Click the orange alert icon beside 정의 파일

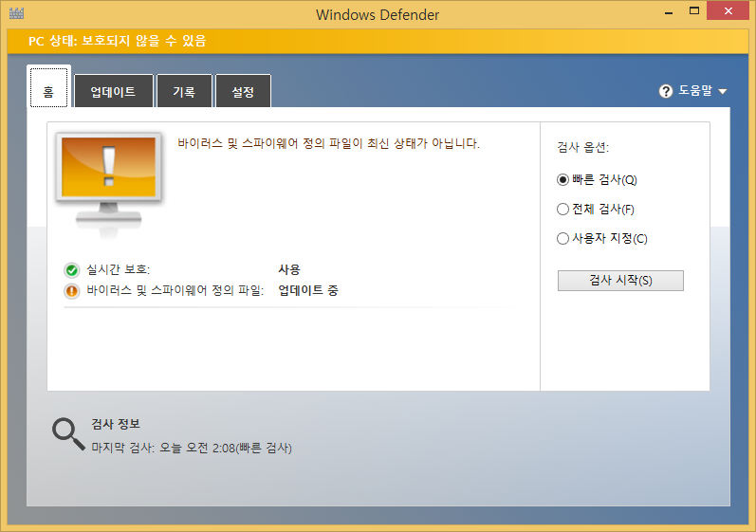point(72,291)
